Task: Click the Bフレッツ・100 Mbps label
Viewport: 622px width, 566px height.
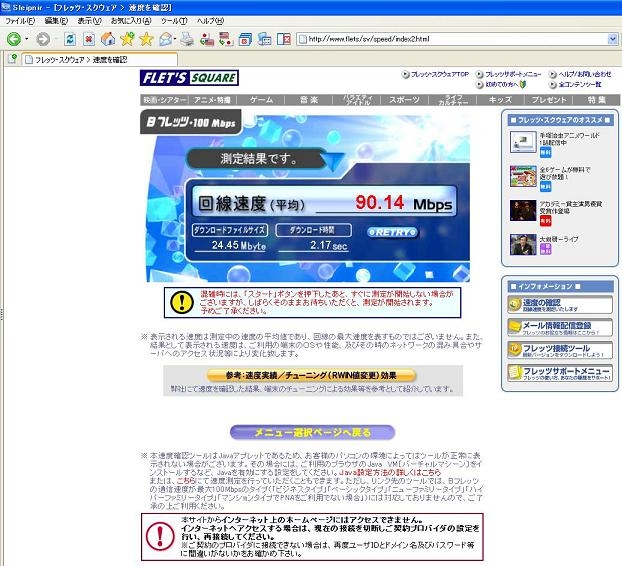Action: click(x=191, y=122)
